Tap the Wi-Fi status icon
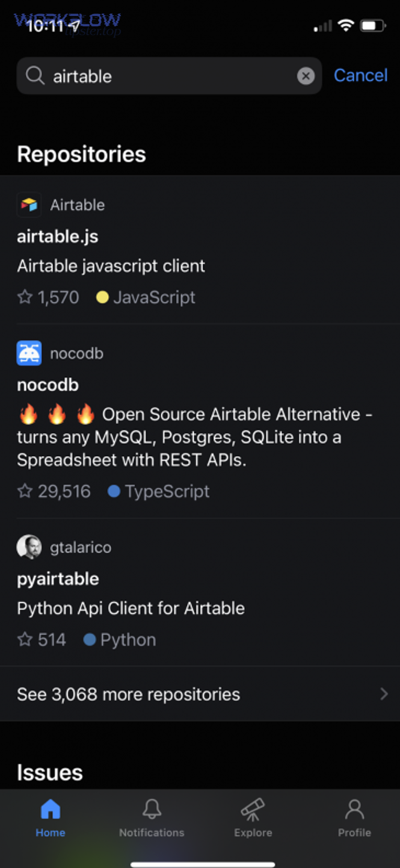400x868 pixels. [x=346, y=25]
